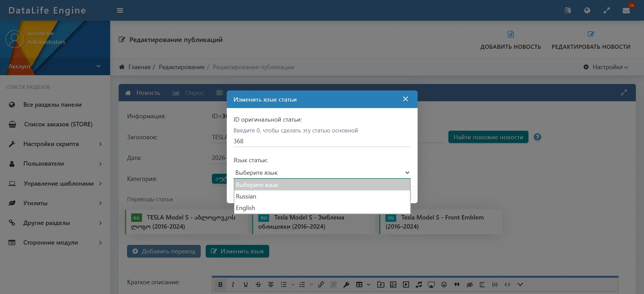Toggle the hamburger sidebar menu icon

pos(120,10)
